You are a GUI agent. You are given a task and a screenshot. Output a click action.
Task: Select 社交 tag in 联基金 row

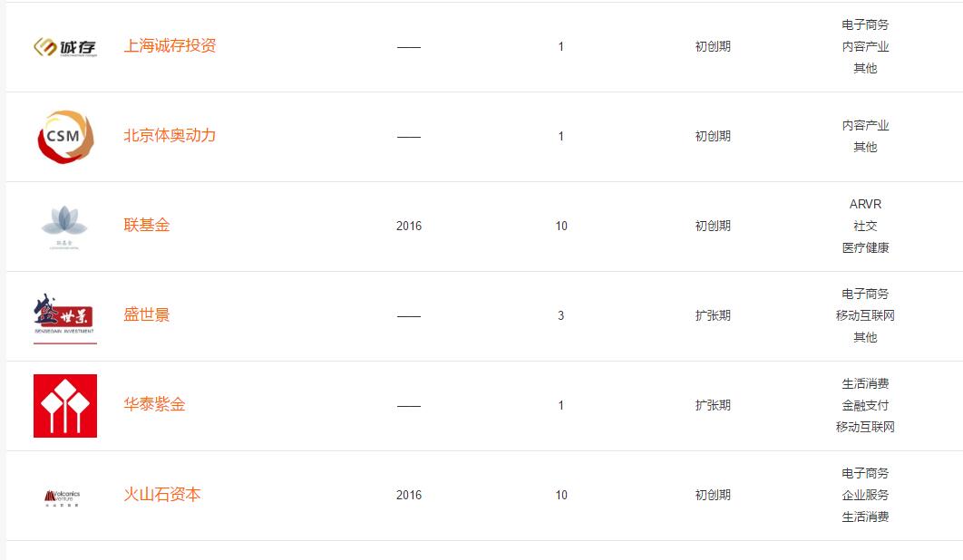click(x=865, y=226)
